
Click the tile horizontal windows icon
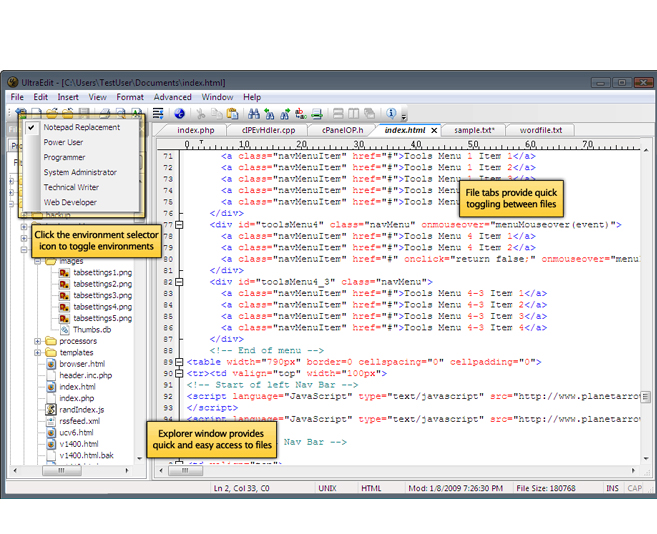click(338, 114)
